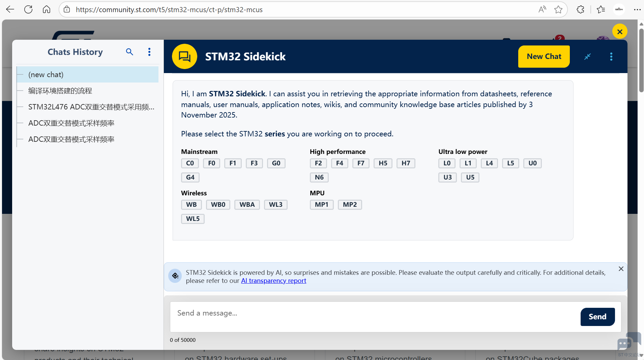Start a New Chat
The height and width of the screenshot is (360, 644).
pyautogui.click(x=544, y=57)
